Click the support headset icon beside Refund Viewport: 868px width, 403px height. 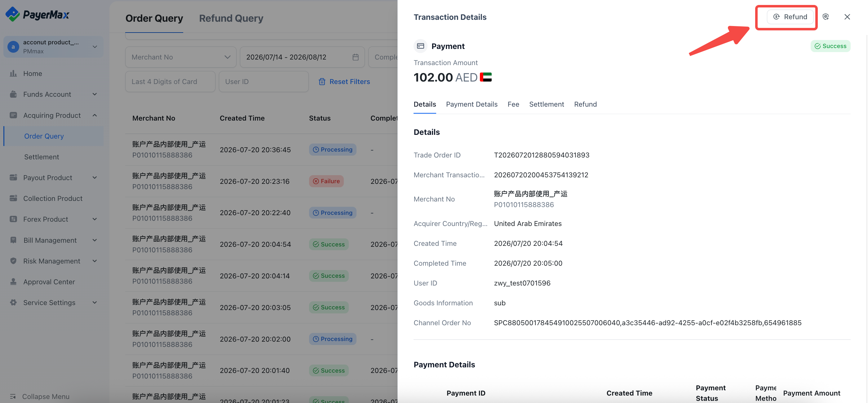point(826,17)
